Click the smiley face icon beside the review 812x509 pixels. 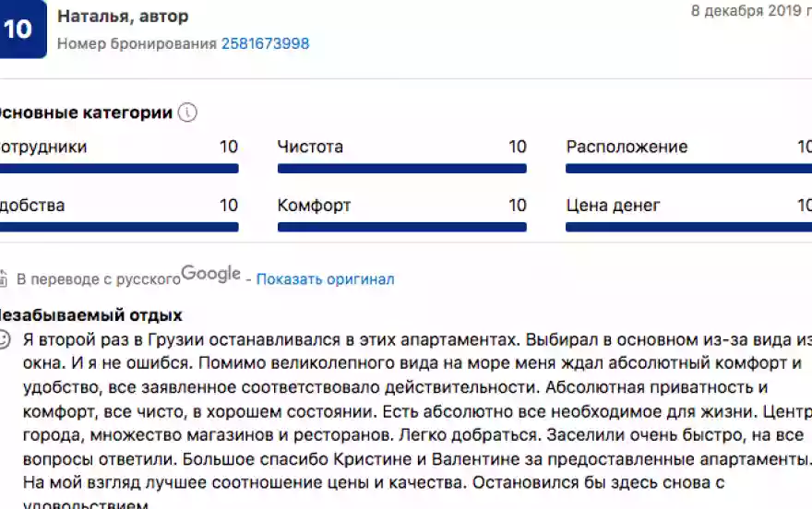pos(4,338)
